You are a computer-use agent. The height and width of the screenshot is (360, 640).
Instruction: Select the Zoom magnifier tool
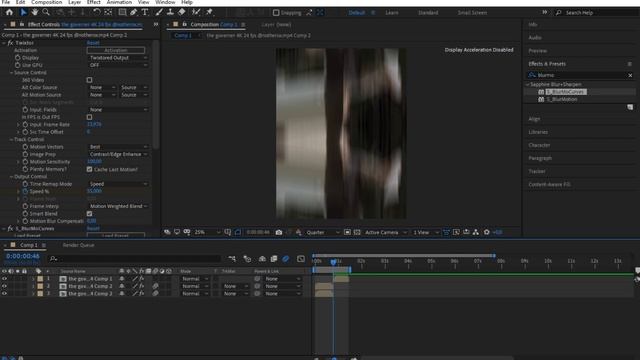[x=46, y=12]
